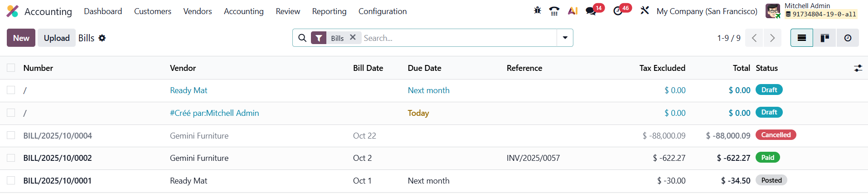Open the Vendors menu
Screen dimensions: 868x194
tap(197, 11)
